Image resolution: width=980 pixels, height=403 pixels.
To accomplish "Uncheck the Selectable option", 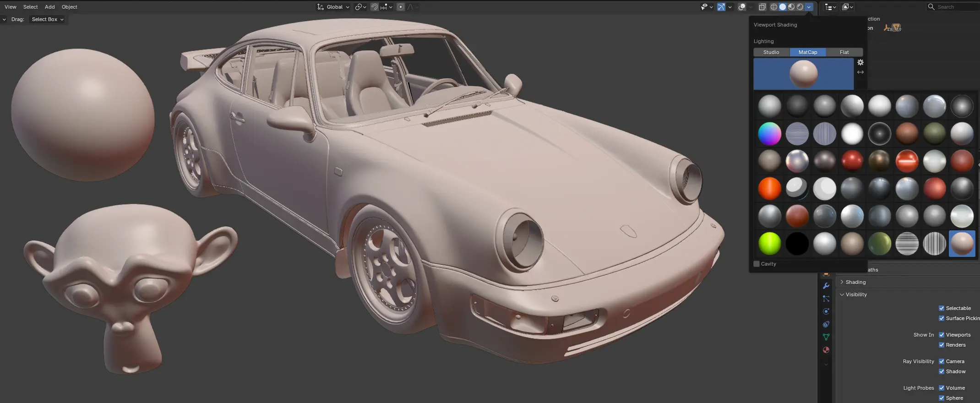I will [942, 308].
